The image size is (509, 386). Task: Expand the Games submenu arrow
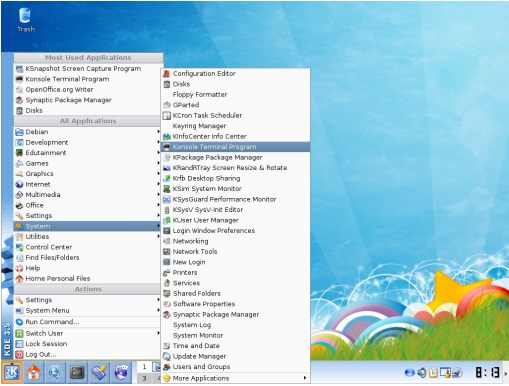click(x=158, y=163)
